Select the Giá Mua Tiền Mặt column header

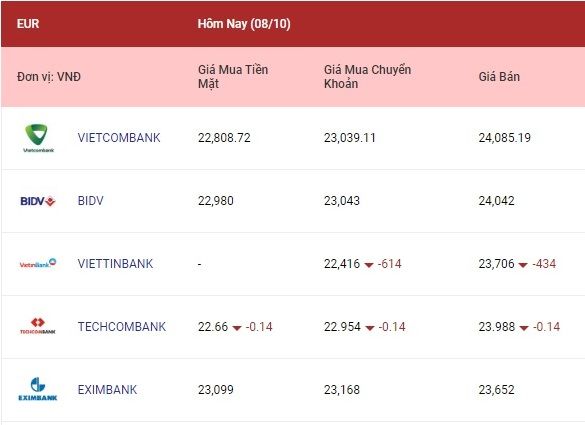click(x=233, y=76)
